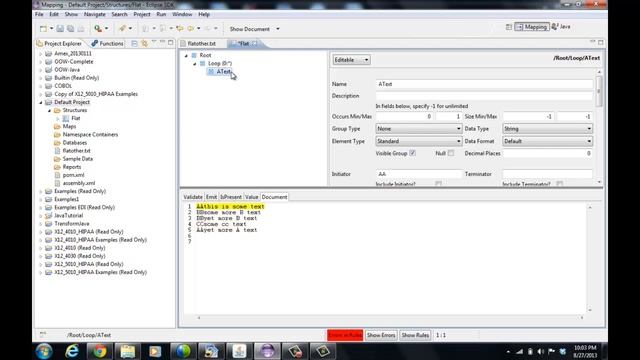Image resolution: width=640 pixels, height=360 pixels.
Task: Open Internet Explorer from the taskbar
Action: coord(72,351)
